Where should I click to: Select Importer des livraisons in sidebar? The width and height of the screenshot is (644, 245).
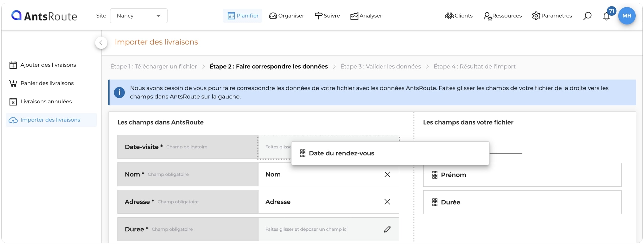tap(51, 120)
